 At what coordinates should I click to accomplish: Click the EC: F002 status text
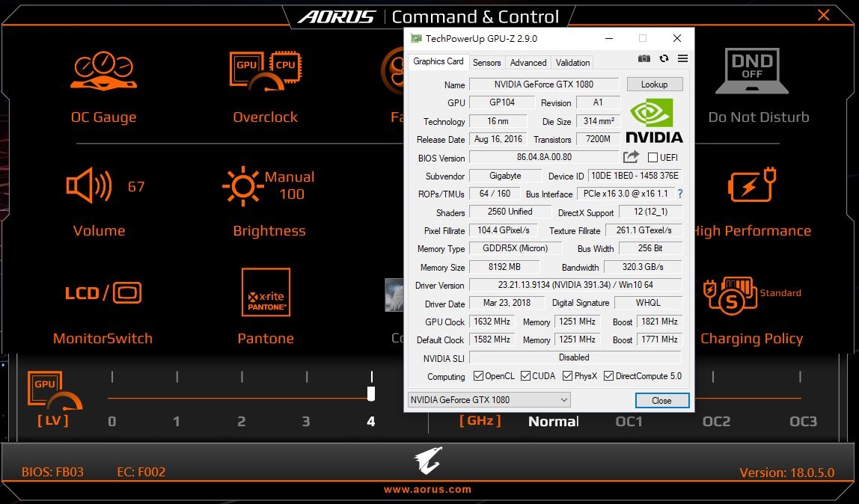(x=141, y=472)
